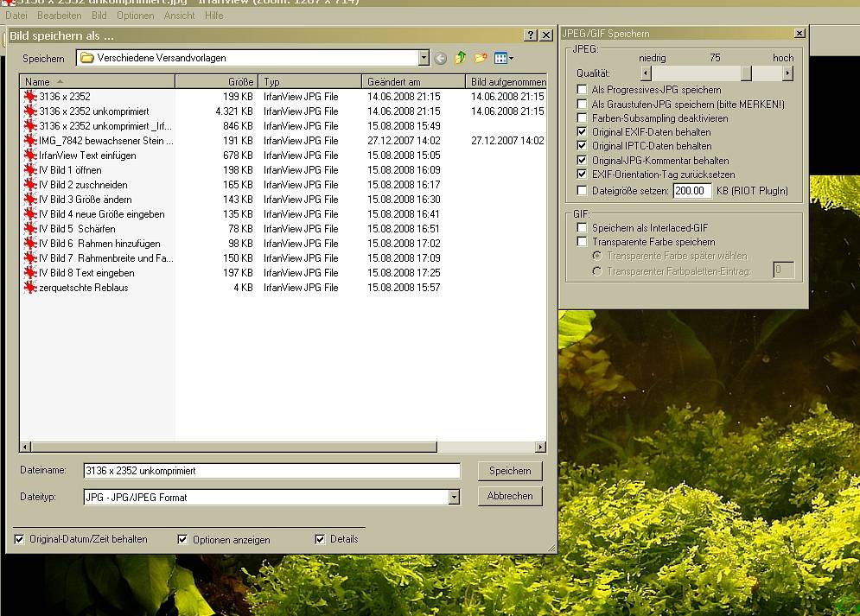The height and width of the screenshot is (616, 860).
Task: Click the Abbrechen button
Action: (510, 496)
